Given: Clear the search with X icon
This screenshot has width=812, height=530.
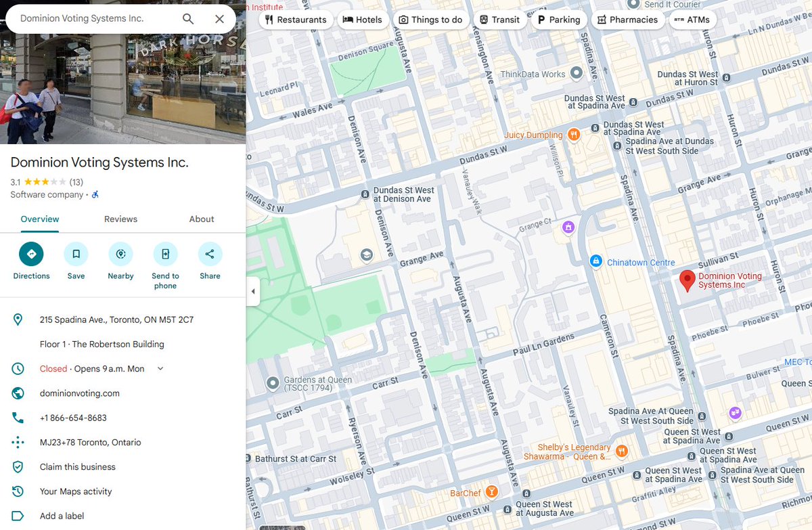Looking at the screenshot, I should [219, 19].
